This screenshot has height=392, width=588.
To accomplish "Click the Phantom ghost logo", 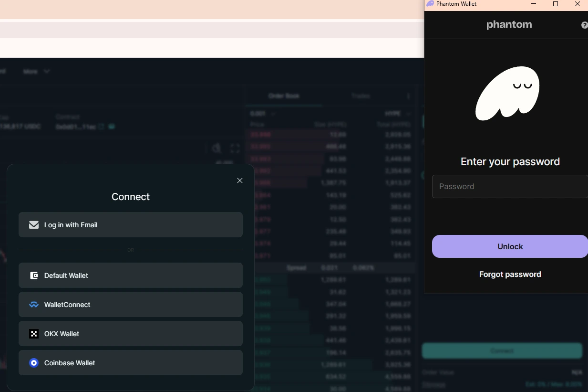I will click(507, 94).
